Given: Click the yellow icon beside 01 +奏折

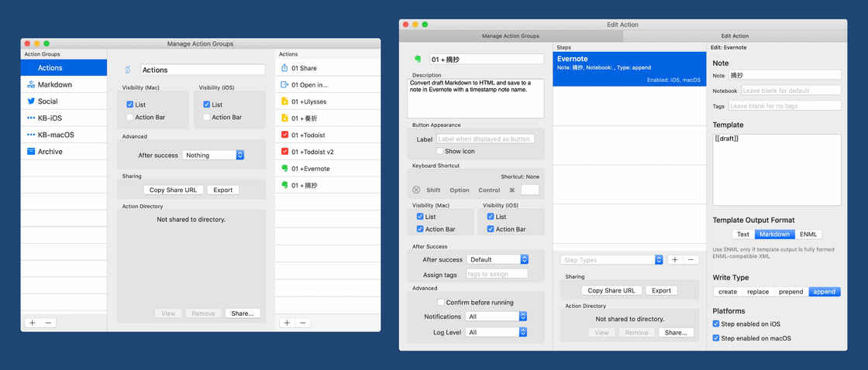Looking at the screenshot, I should pos(284,118).
